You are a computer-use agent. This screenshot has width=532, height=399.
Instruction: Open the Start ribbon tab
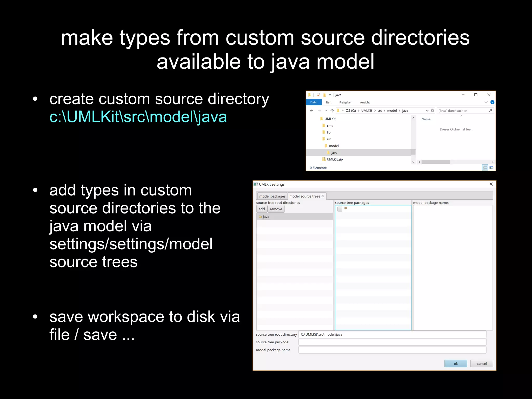click(x=328, y=102)
